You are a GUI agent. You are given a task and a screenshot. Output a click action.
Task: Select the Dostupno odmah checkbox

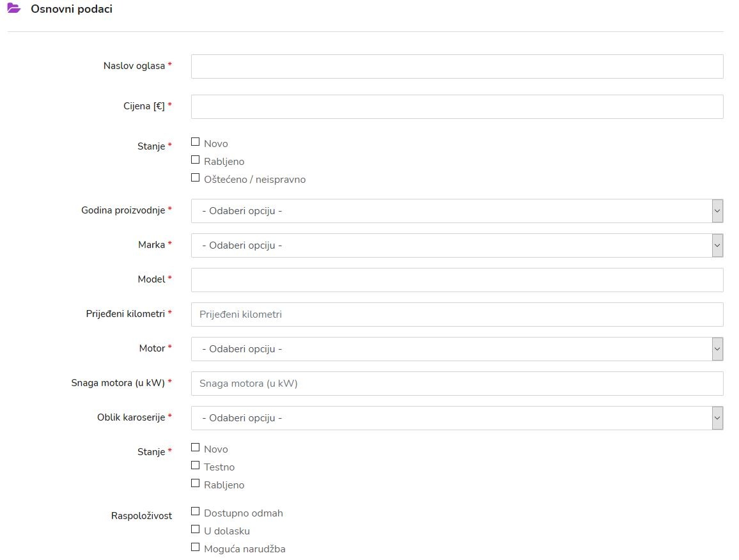pos(196,511)
